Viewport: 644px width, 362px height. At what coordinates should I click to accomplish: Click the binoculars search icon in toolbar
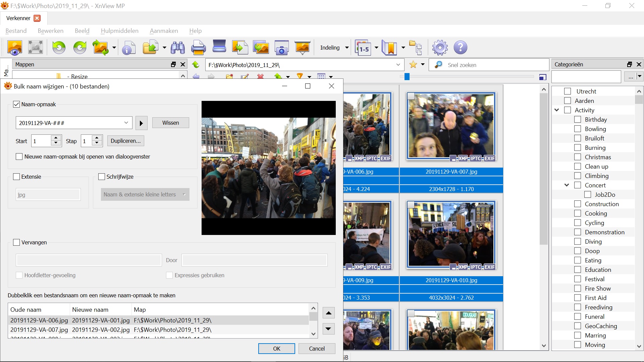[178, 48]
